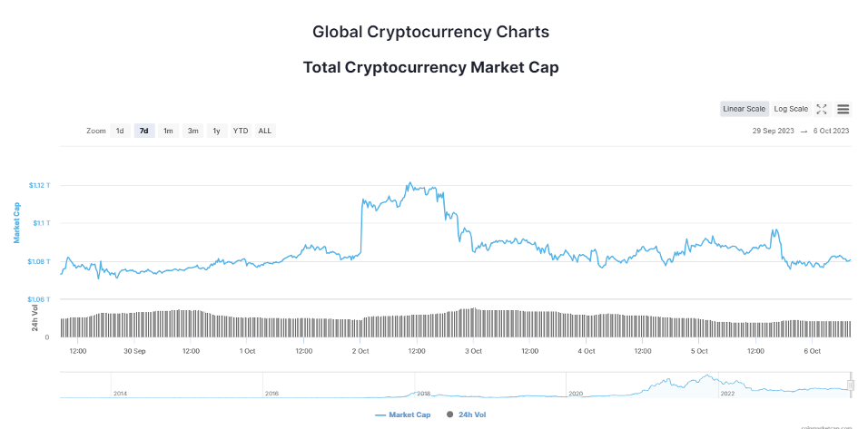Select the 1d zoom range
Image resolution: width=868 pixels, height=429 pixels.
click(x=120, y=131)
